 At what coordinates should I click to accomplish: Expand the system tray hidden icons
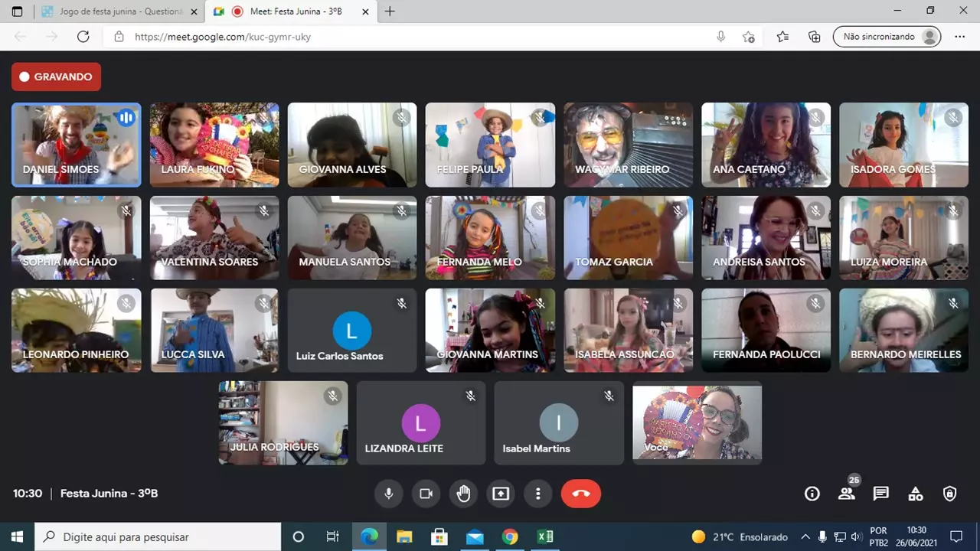click(x=805, y=536)
